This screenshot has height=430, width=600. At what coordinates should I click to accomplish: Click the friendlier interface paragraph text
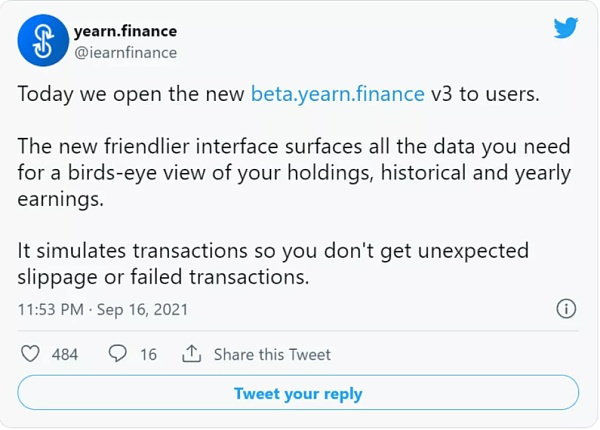point(294,173)
